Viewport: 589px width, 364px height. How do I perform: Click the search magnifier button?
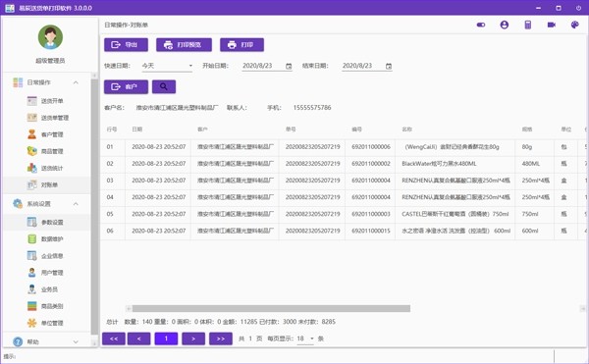164,86
